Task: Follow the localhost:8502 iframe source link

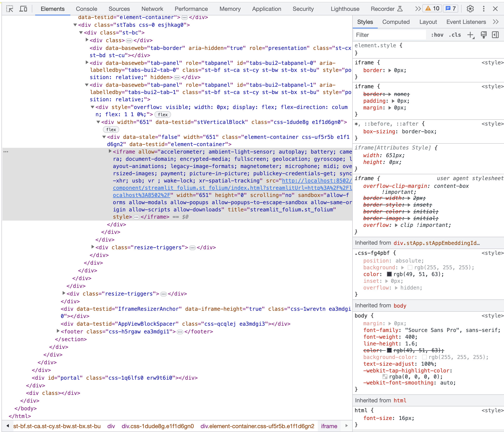Action: point(316,181)
